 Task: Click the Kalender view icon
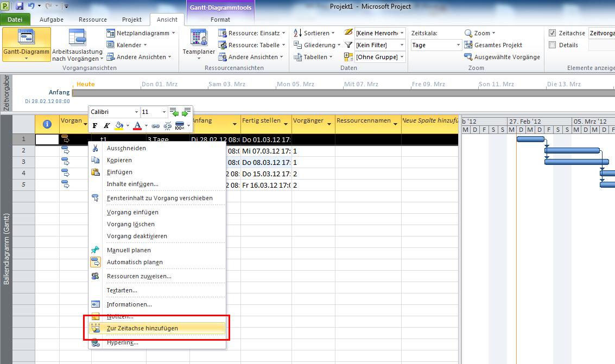pyautogui.click(x=111, y=45)
